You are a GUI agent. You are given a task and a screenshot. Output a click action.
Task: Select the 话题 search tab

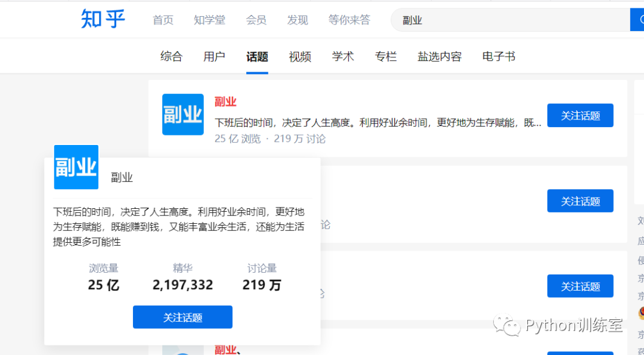click(x=257, y=56)
